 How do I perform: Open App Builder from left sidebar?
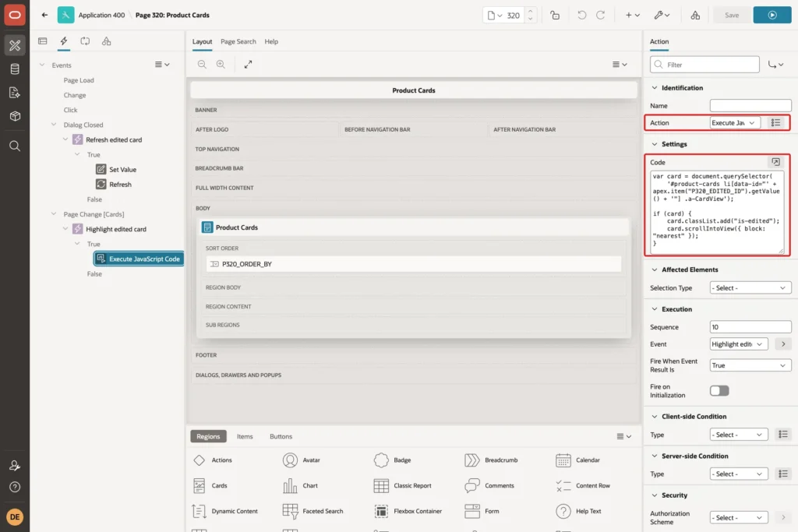tap(15, 45)
